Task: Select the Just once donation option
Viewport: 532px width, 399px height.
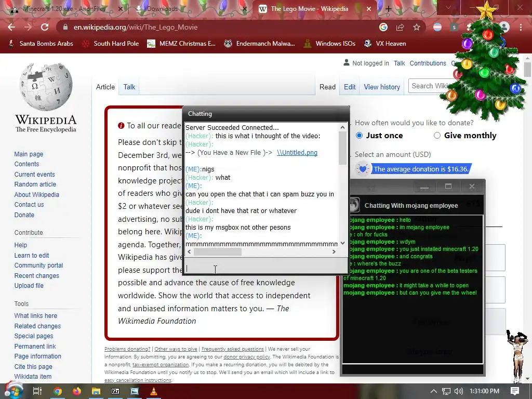Action: click(x=360, y=136)
